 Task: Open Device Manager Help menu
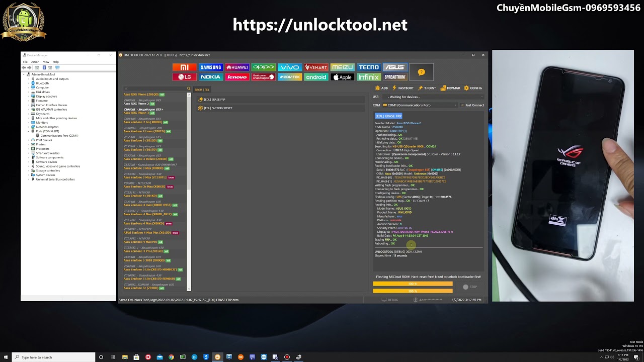[x=56, y=62]
